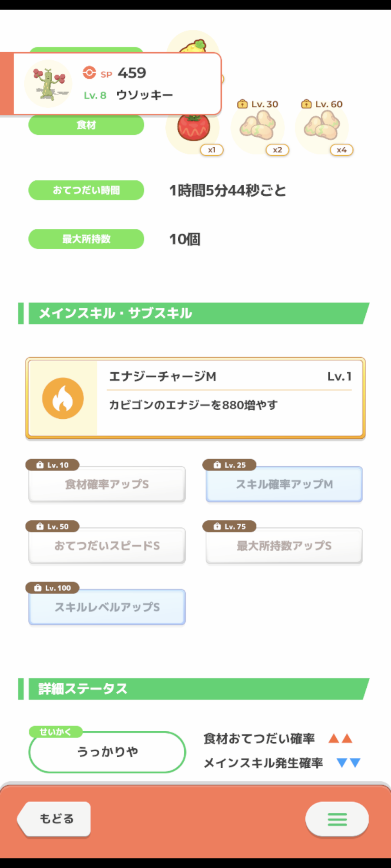Open the hamburger menu button
This screenshot has width=391, height=868.
337,819
